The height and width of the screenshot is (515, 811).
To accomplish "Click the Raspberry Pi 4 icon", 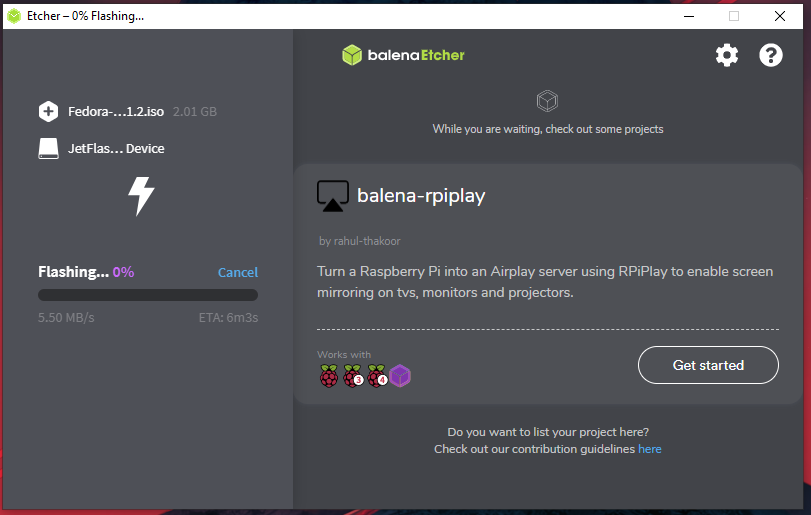I will coord(377,376).
